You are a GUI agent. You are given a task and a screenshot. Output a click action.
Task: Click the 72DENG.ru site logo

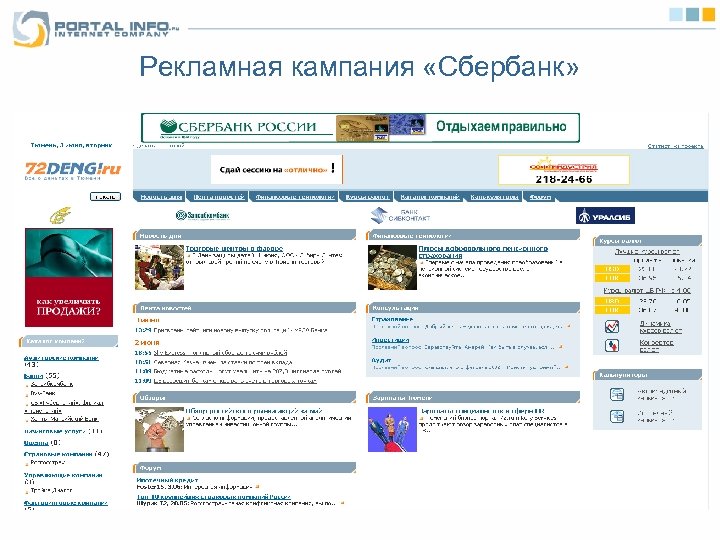pos(73,171)
